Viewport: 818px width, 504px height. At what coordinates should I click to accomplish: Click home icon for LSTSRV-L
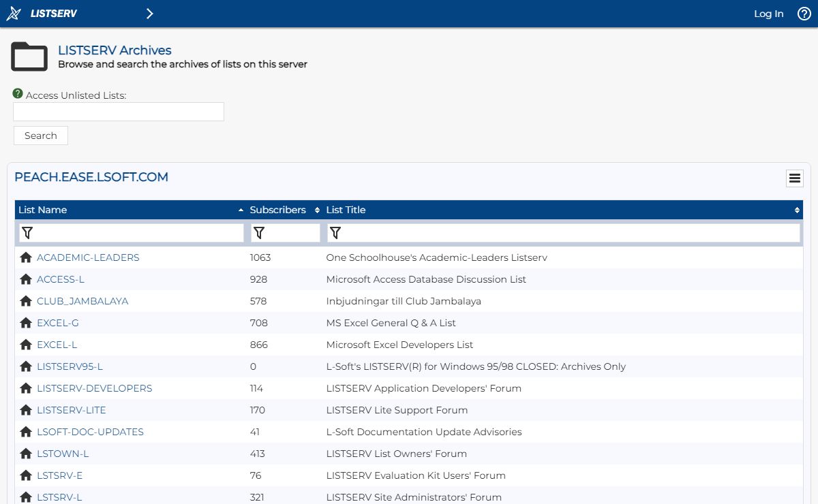tap(26, 497)
